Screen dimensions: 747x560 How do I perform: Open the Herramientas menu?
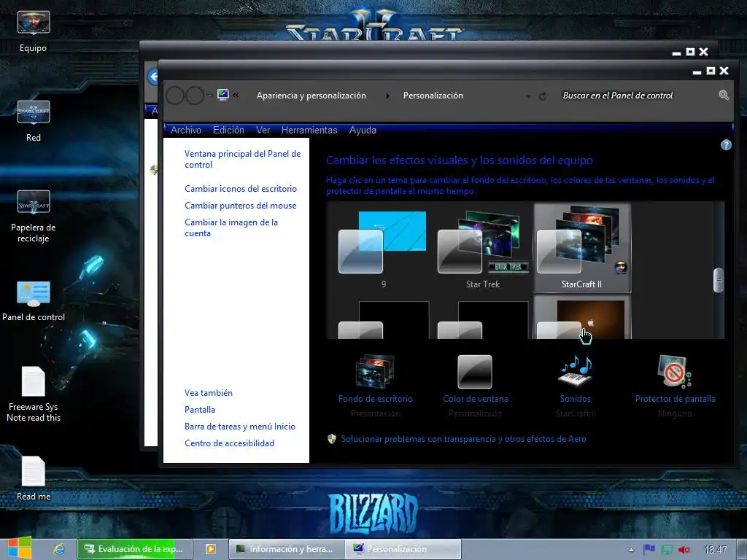[x=309, y=130]
